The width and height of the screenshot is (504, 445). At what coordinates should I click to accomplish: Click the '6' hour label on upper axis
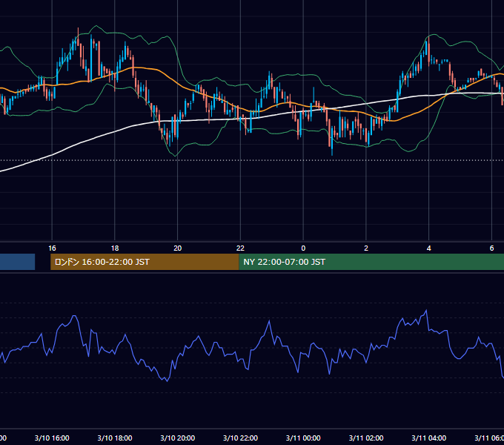click(491, 248)
